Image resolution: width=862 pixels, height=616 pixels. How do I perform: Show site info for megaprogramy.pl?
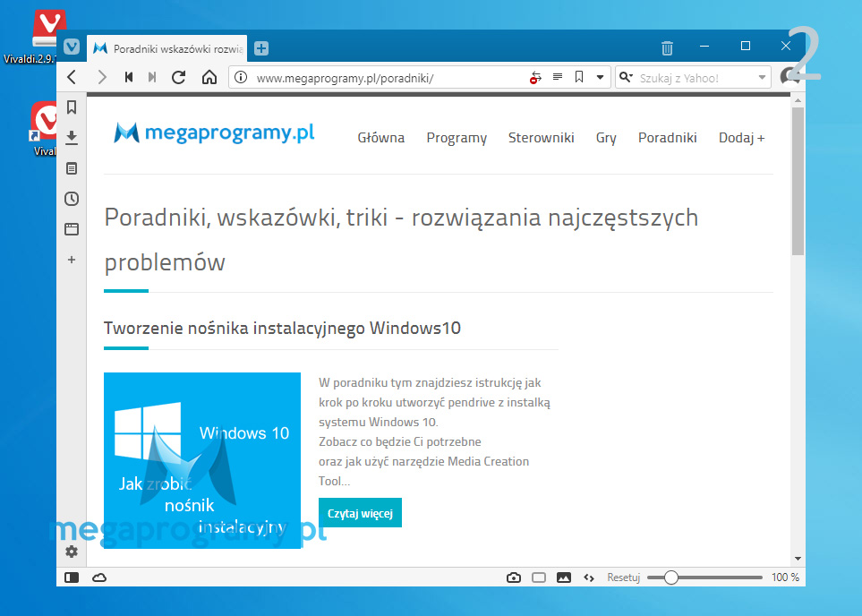tap(241, 77)
